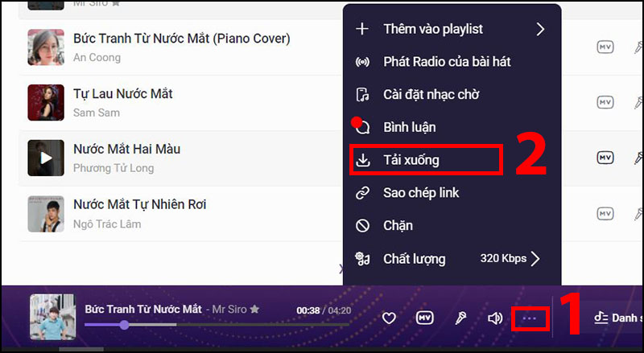This screenshot has width=644, height=353.
Task: Open the three-dot more options button
Action: tap(530, 318)
